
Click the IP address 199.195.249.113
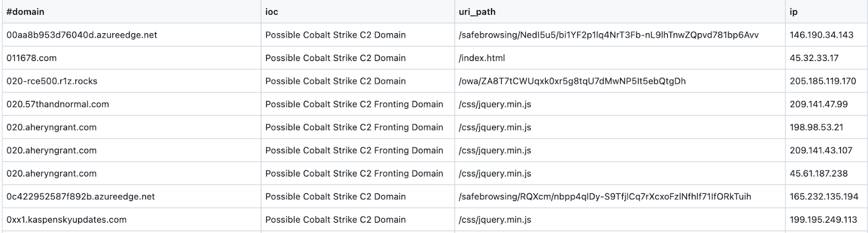point(824,220)
